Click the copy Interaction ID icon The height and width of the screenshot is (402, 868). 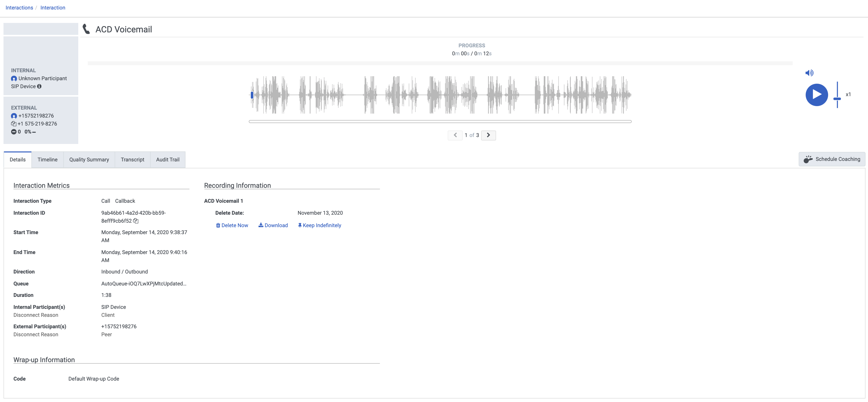click(x=137, y=221)
